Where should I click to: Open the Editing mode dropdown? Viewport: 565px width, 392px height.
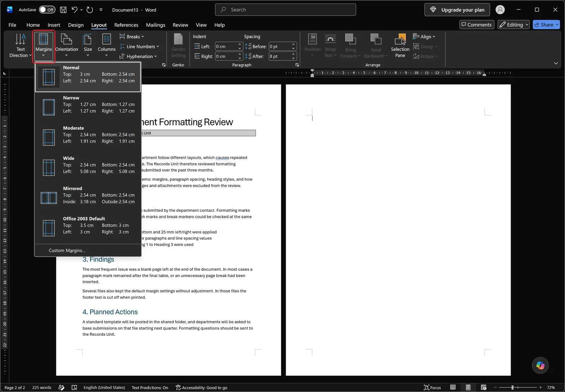pos(513,25)
